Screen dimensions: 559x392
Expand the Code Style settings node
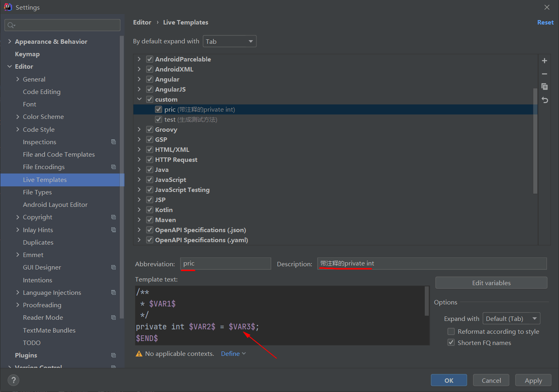coord(18,129)
